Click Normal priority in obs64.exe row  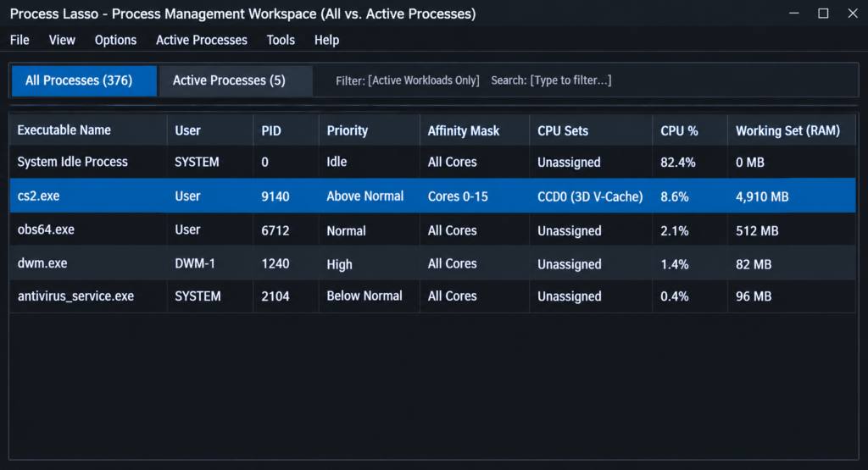(346, 230)
